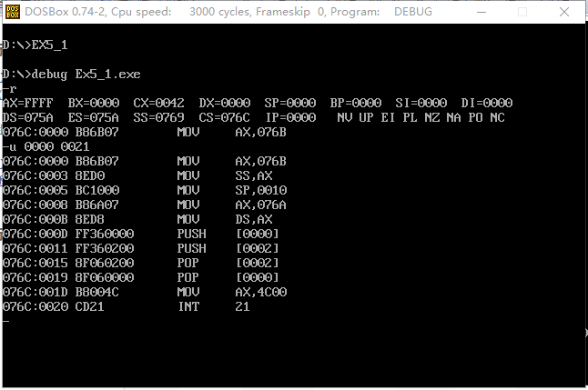Click the NA auxiliary flag
The width and height of the screenshot is (588, 390).
point(454,117)
